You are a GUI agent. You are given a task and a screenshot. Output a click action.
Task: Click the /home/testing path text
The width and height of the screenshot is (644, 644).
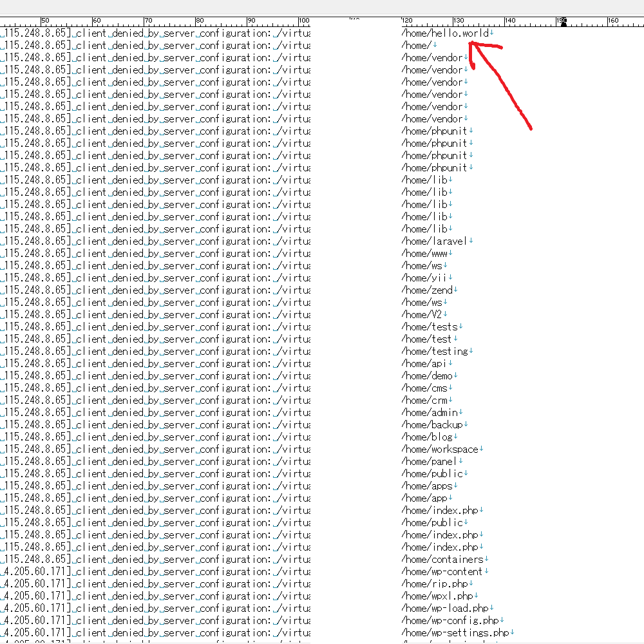[435, 352]
